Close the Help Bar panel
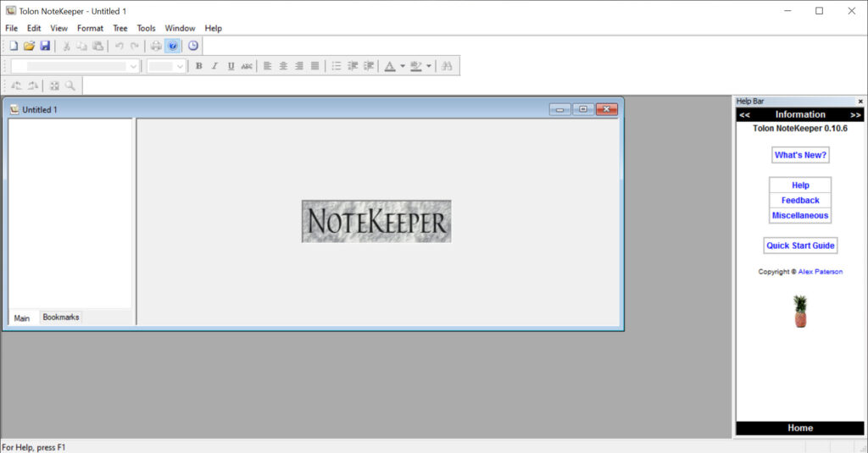 [x=860, y=102]
